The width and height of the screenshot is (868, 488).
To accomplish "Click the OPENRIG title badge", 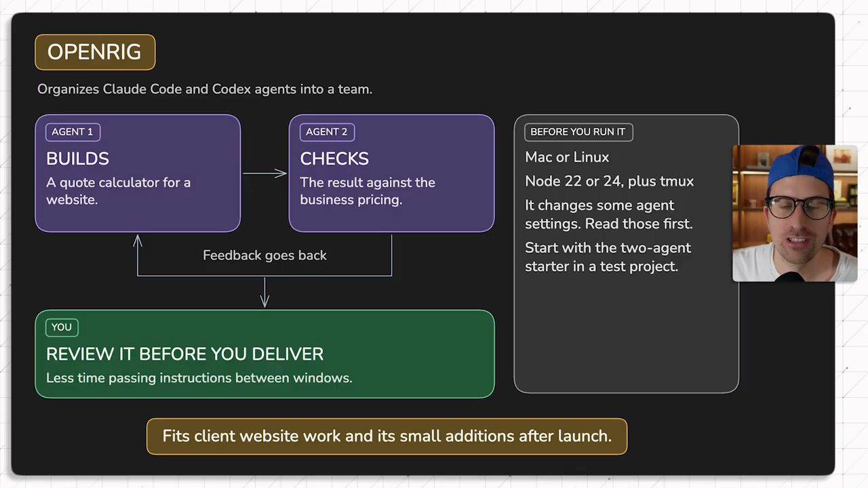I will coord(95,52).
